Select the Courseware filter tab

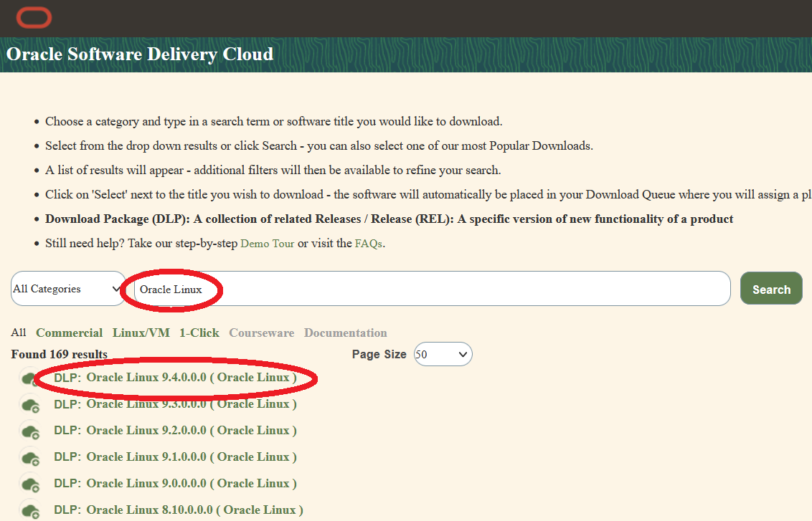pyautogui.click(x=262, y=333)
